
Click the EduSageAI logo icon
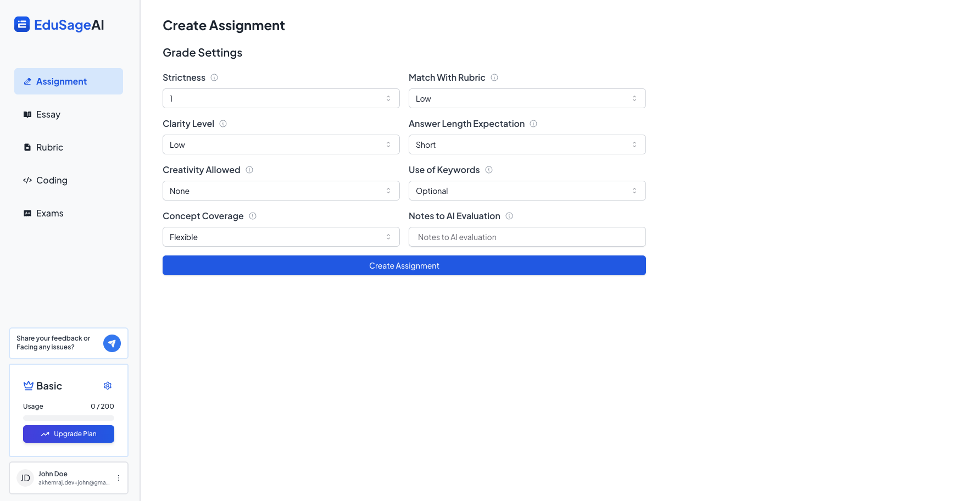tap(22, 25)
